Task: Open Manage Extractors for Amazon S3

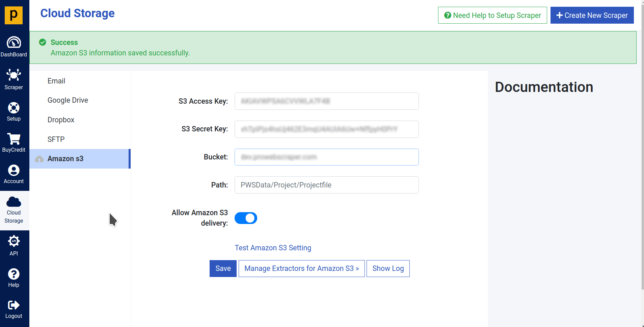Action: [301, 269]
